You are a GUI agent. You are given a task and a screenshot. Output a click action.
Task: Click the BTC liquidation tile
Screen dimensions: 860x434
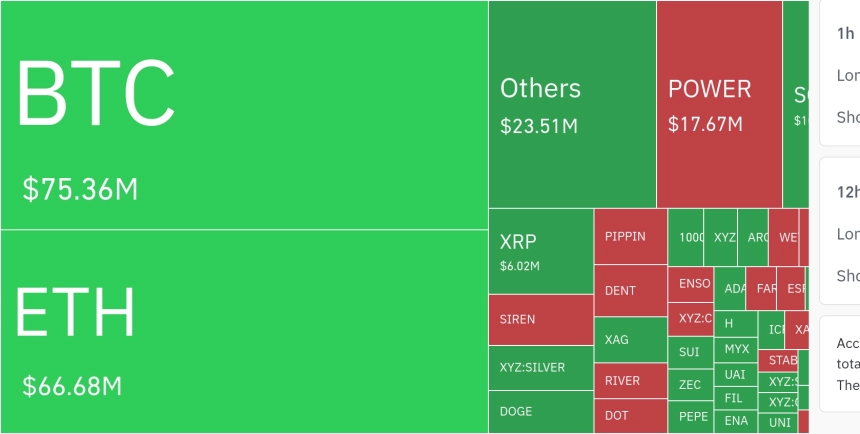point(244,115)
